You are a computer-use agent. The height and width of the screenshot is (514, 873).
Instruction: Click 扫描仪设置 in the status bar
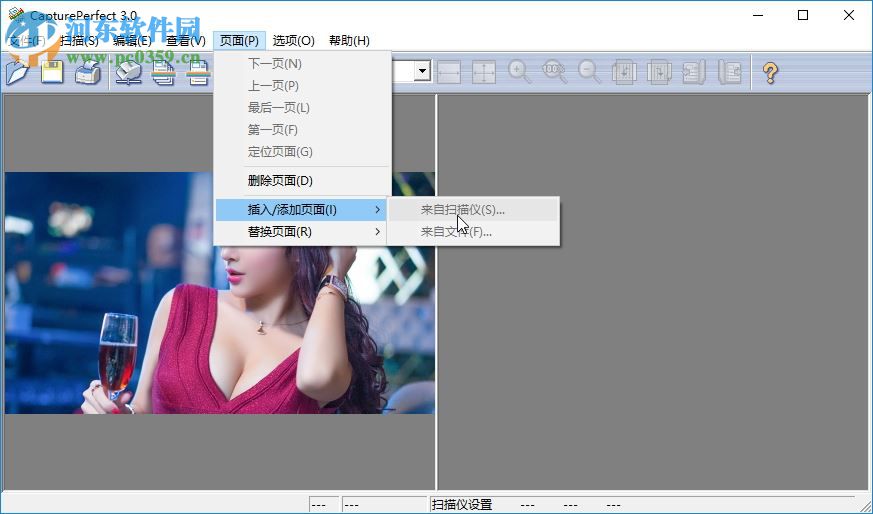click(462, 505)
